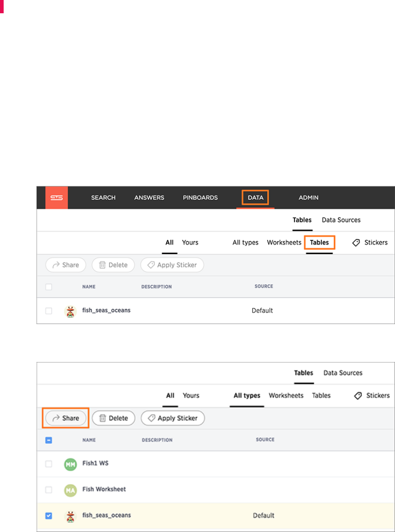Viewport: 395px width, 532px height.
Task: Check the Fish1 WS row checkbox
Action: click(x=49, y=464)
